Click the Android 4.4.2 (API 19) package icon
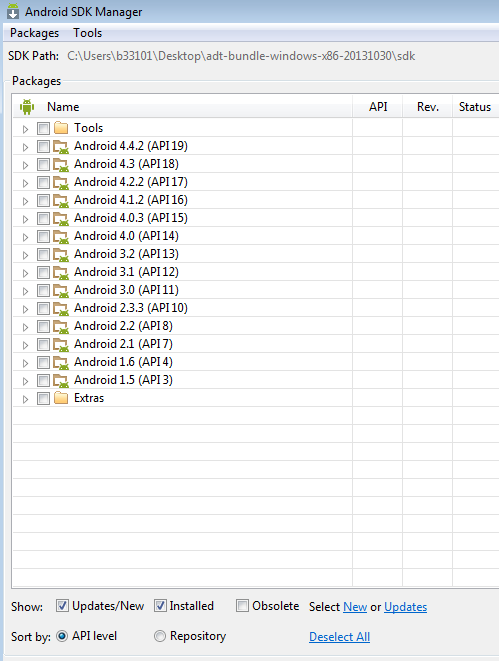Screen dimensions: 499x661 click(61, 146)
